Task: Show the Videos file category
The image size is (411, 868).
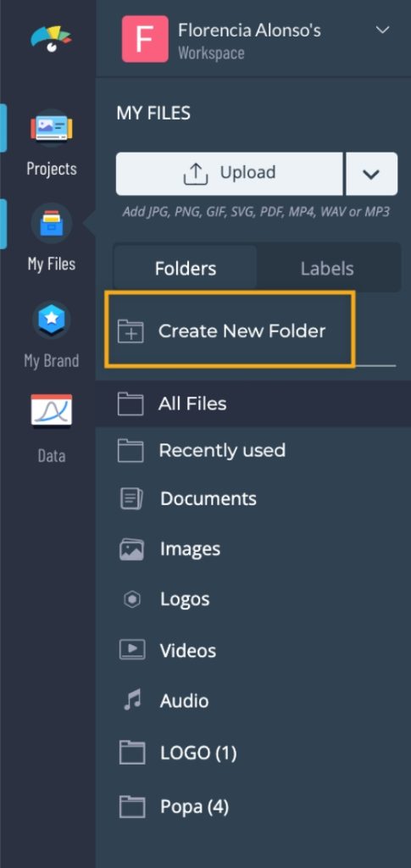Action: 253,650
